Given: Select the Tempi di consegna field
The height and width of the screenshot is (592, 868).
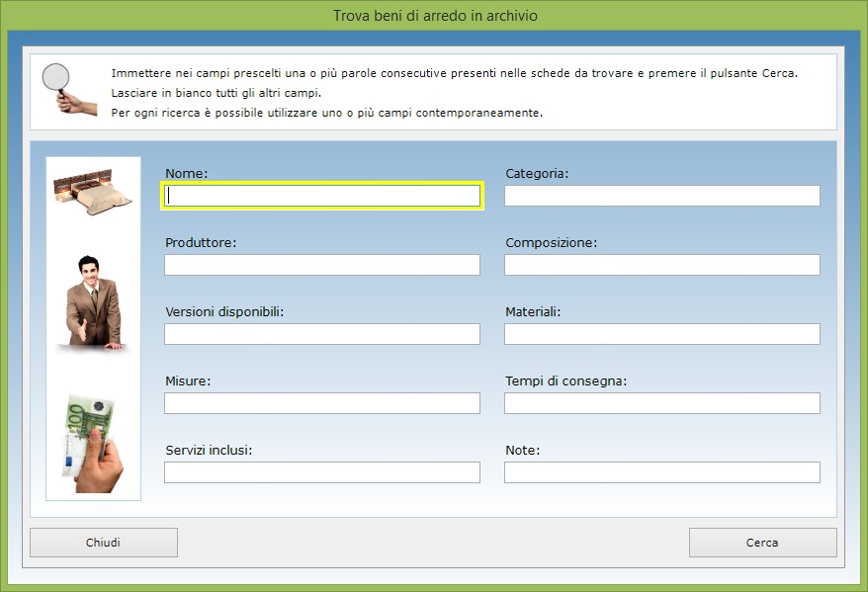Looking at the screenshot, I should coord(661,403).
